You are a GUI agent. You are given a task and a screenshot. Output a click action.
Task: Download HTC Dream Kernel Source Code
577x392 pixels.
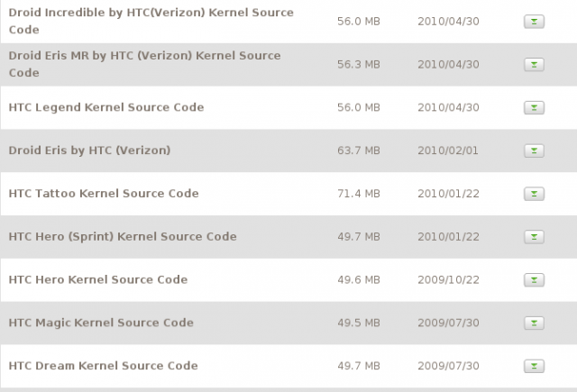click(x=534, y=366)
